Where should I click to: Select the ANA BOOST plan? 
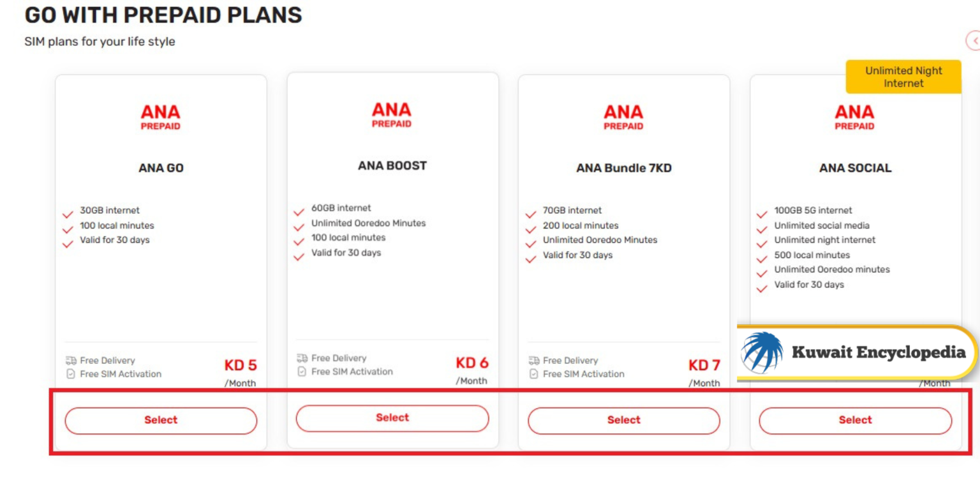click(392, 417)
